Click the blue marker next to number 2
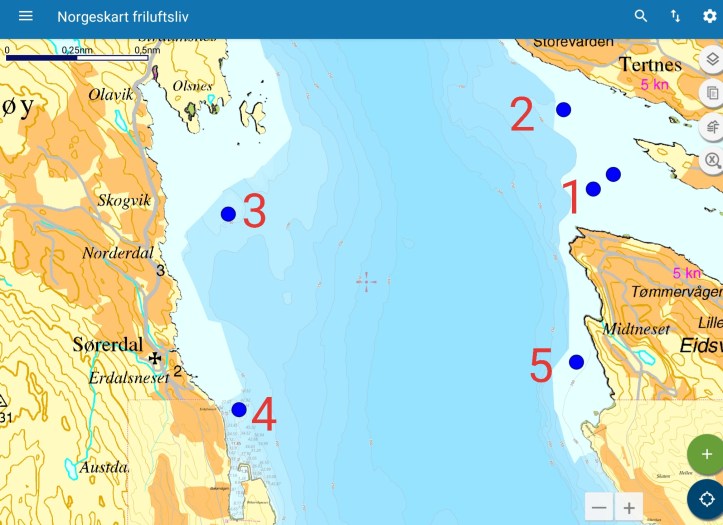 [x=563, y=109]
